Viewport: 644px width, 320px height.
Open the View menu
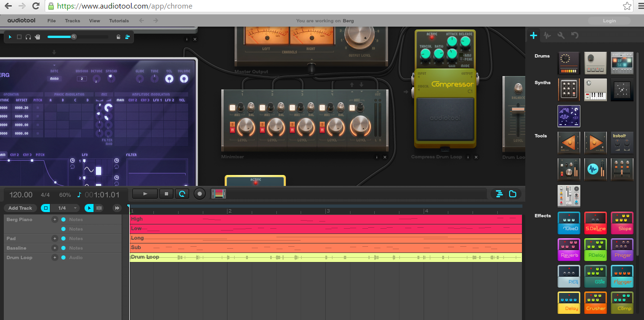click(95, 20)
